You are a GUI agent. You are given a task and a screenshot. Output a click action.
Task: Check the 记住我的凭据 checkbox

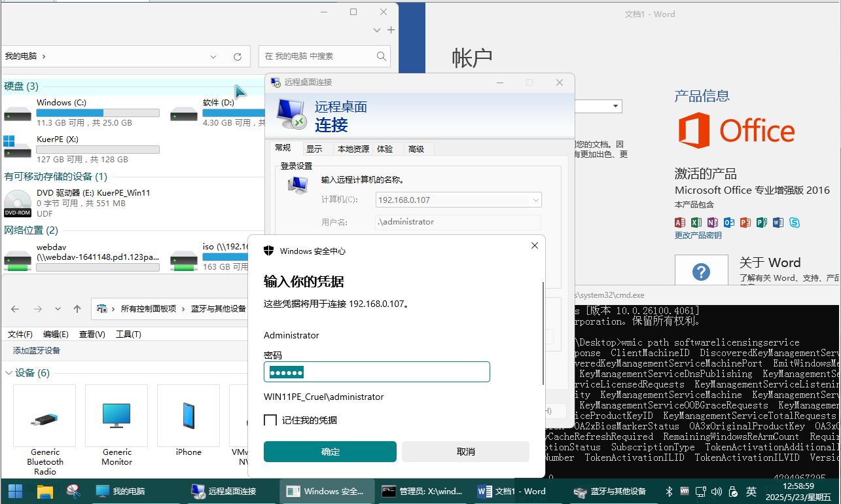270,420
